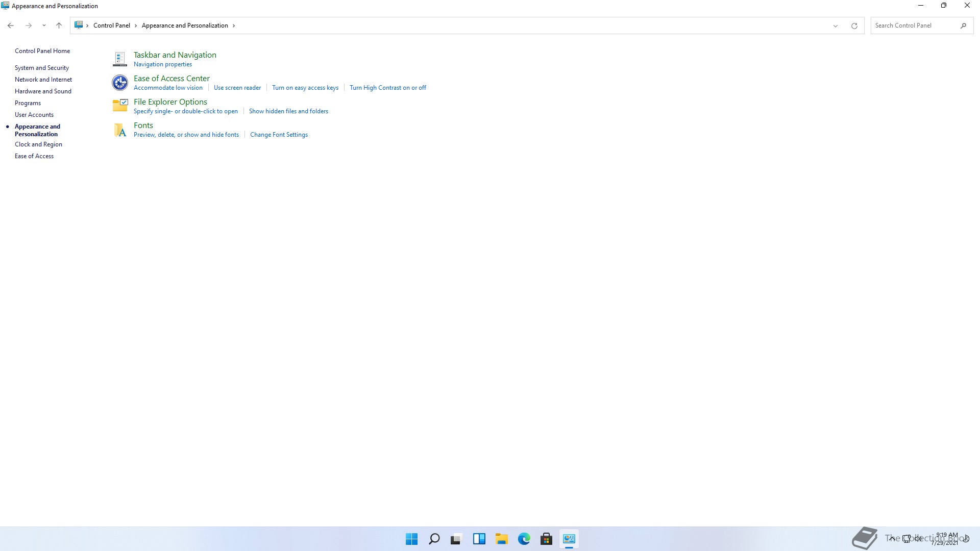
Task: Go back with the back arrow
Action: coord(11,26)
